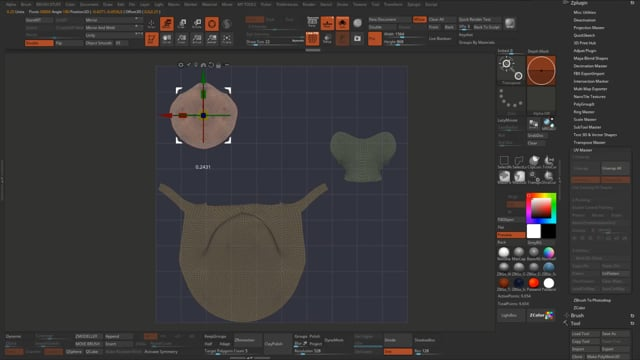Select the MaskPen brush icon

(504, 176)
